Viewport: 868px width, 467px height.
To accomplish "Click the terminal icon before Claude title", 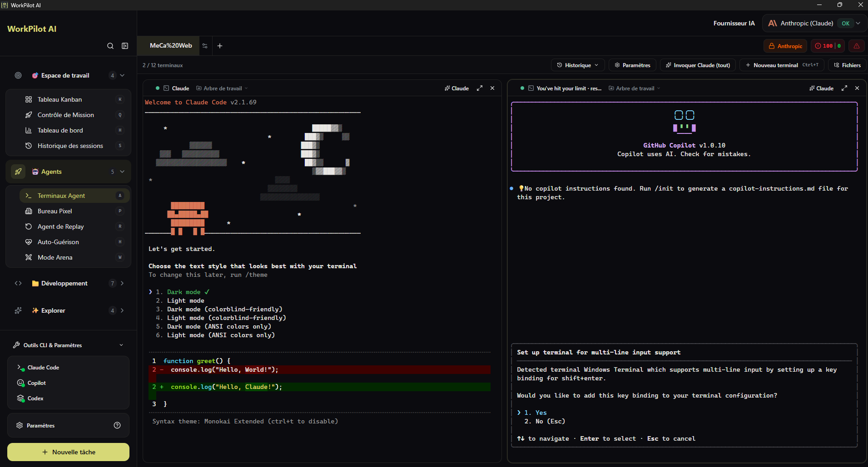I will point(166,88).
